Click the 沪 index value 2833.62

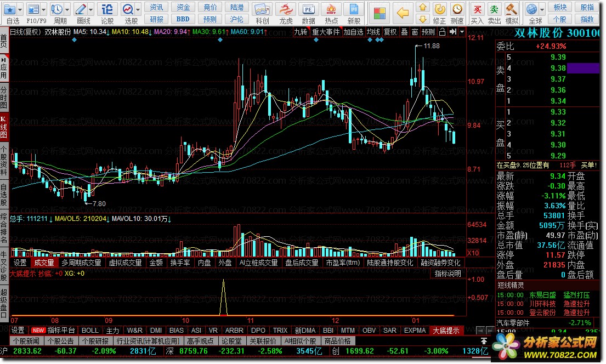click(x=27, y=351)
